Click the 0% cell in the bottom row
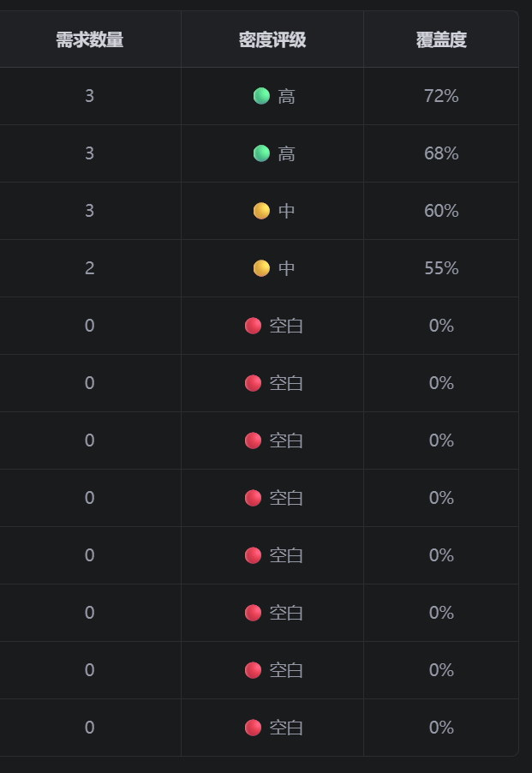532x773 pixels. point(441,728)
